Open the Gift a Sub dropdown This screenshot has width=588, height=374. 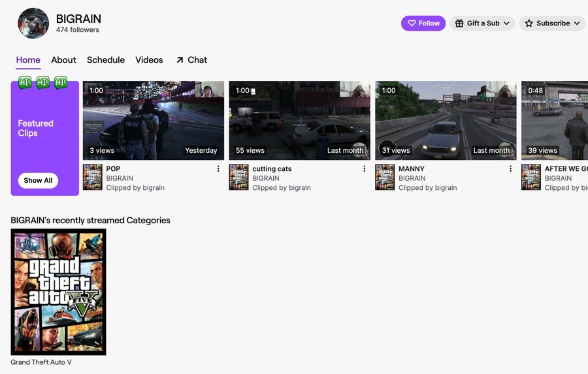[482, 23]
